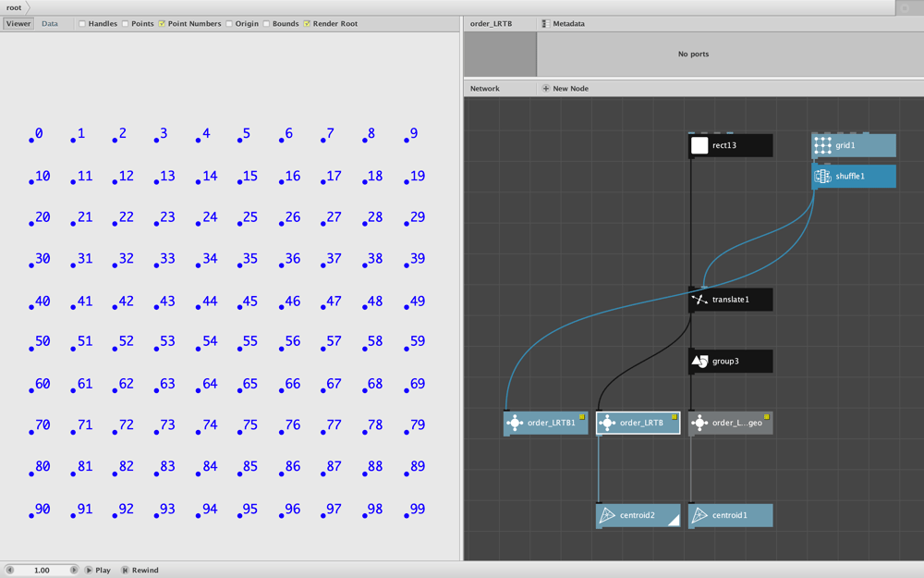Click the Metadata icon

pos(546,24)
